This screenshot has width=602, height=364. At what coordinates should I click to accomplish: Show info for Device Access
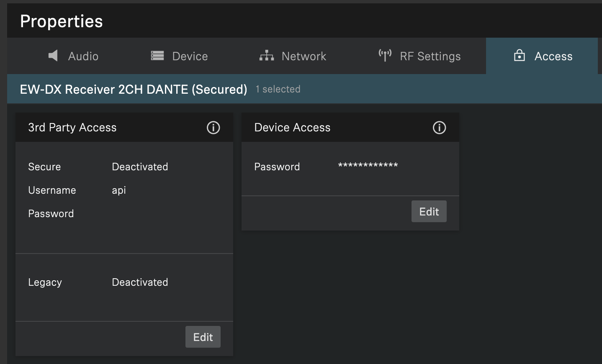(439, 128)
